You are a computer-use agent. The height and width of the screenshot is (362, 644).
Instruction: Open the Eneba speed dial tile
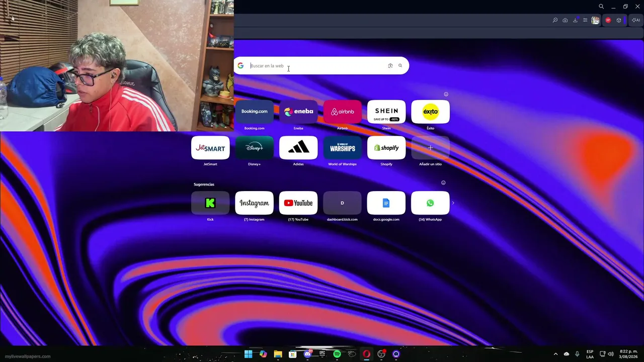(x=298, y=112)
